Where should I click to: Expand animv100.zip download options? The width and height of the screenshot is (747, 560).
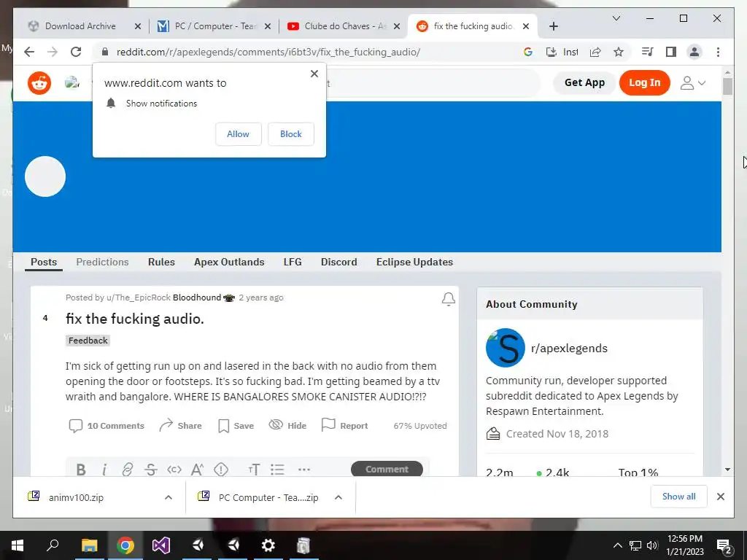click(169, 497)
